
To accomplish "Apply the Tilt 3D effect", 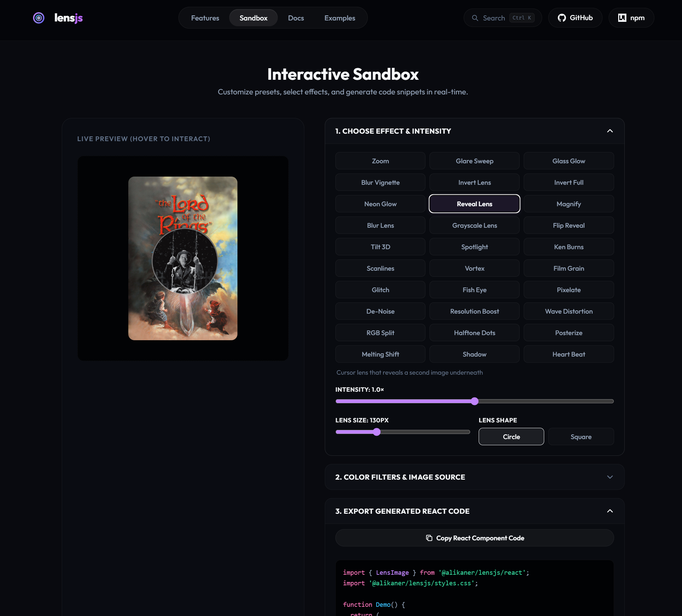I will pyautogui.click(x=380, y=247).
